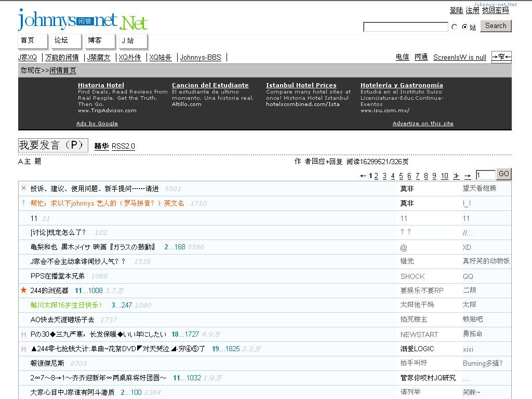Select the unlabeled radio button beside search box
This screenshot has height=399, width=532.
tap(455, 27)
